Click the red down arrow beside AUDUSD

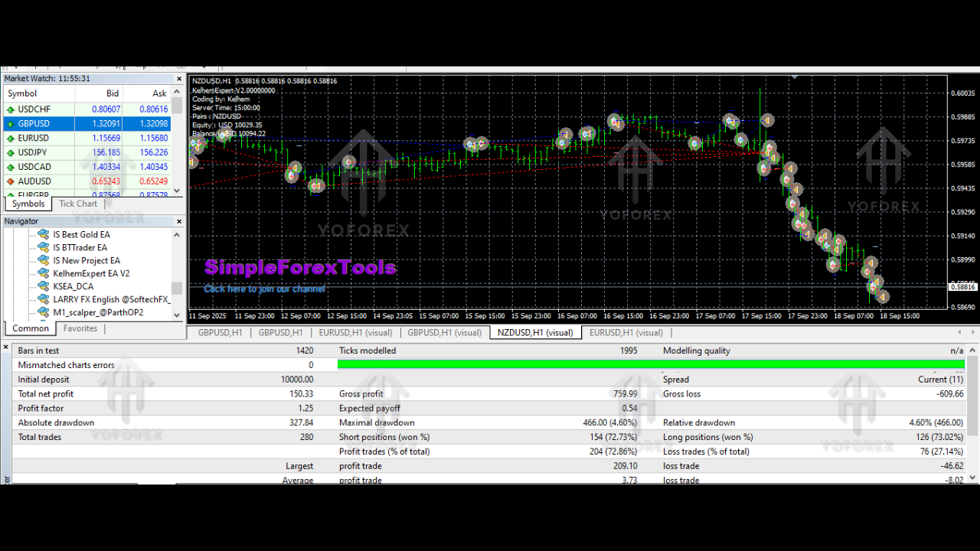click(x=10, y=181)
